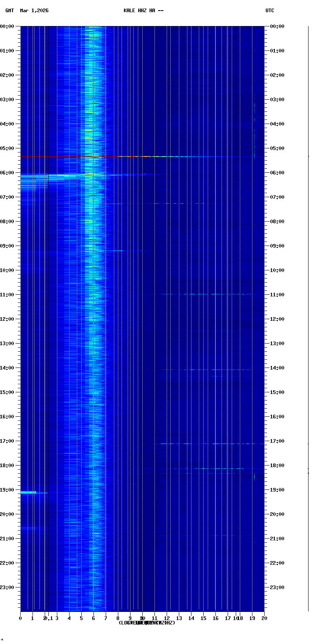Select the 12:00 label on GMT axis
The image size is (326, 644).
pos(7,319)
